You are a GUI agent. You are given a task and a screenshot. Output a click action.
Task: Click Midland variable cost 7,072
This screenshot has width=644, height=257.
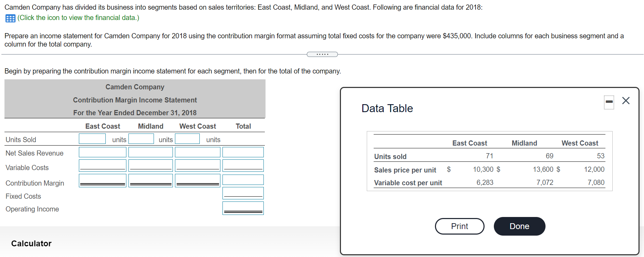(545, 182)
